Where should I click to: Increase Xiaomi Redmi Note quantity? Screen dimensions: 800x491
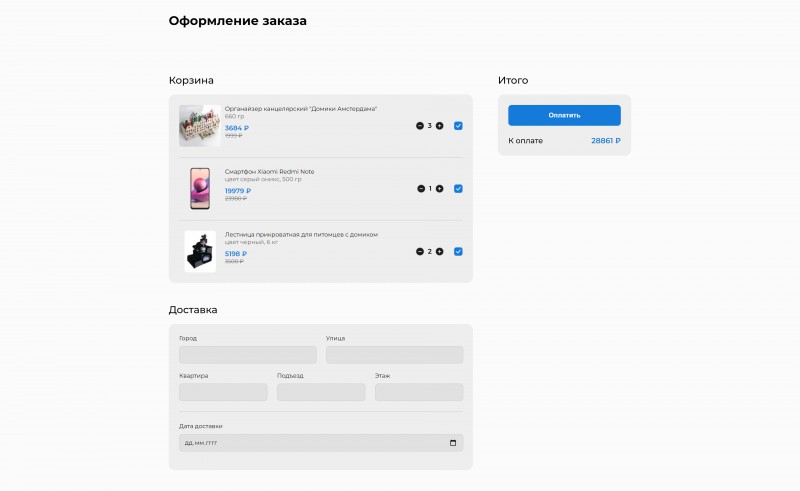440,189
